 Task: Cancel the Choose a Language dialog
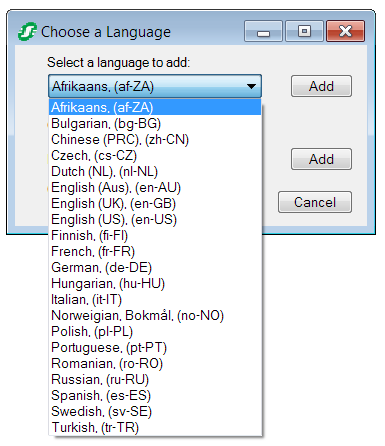(315, 202)
